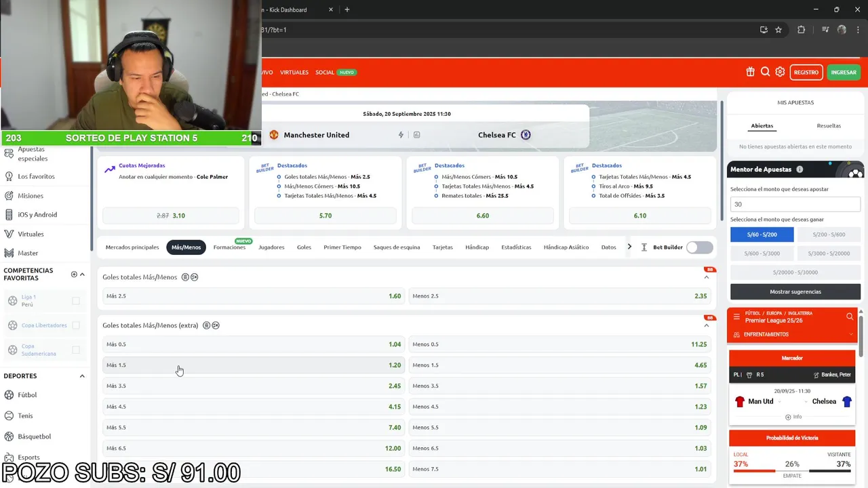Switch to the Resueltas bets tab

click(829, 126)
